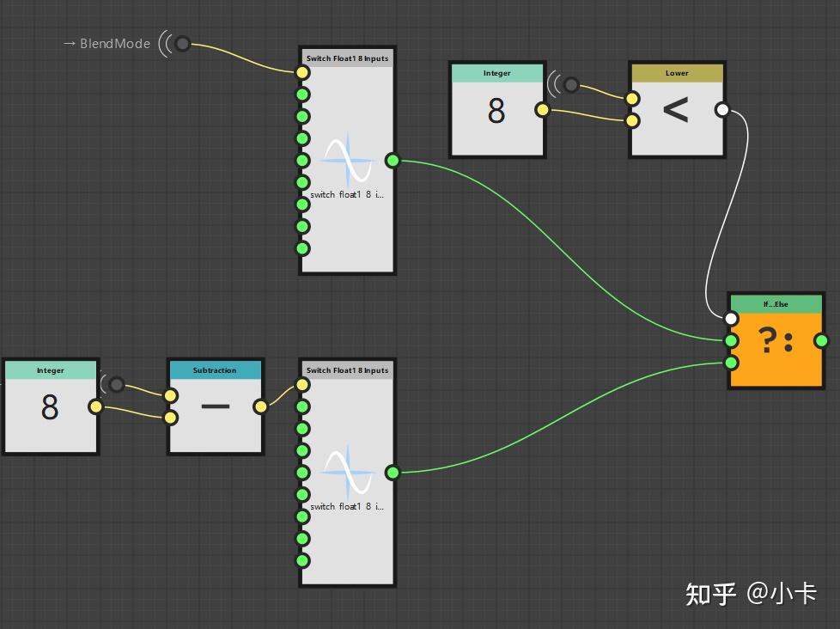Image resolution: width=840 pixels, height=629 pixels.
Task: Select the bottom Switch Float1 8 Inputs title
Action: click(347, 370)
